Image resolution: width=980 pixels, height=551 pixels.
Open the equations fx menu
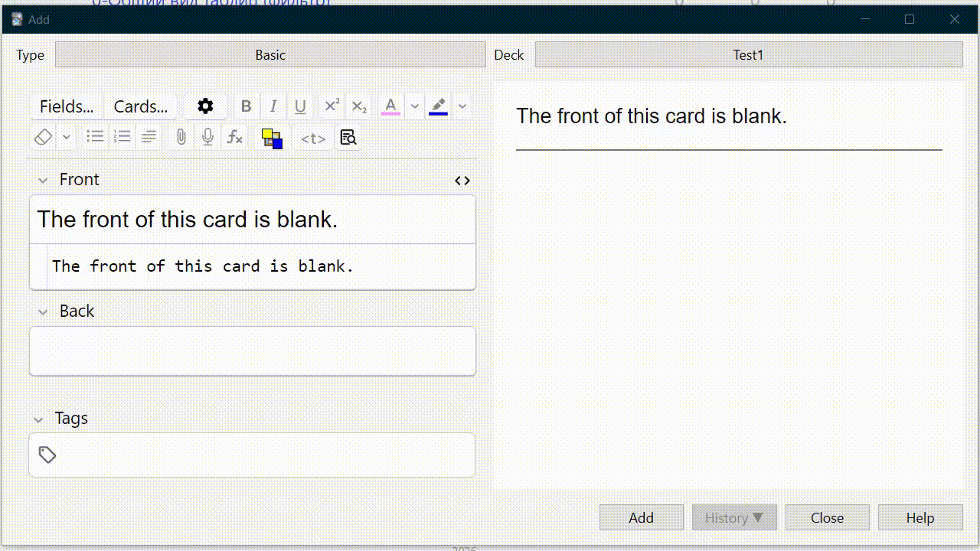235,137
